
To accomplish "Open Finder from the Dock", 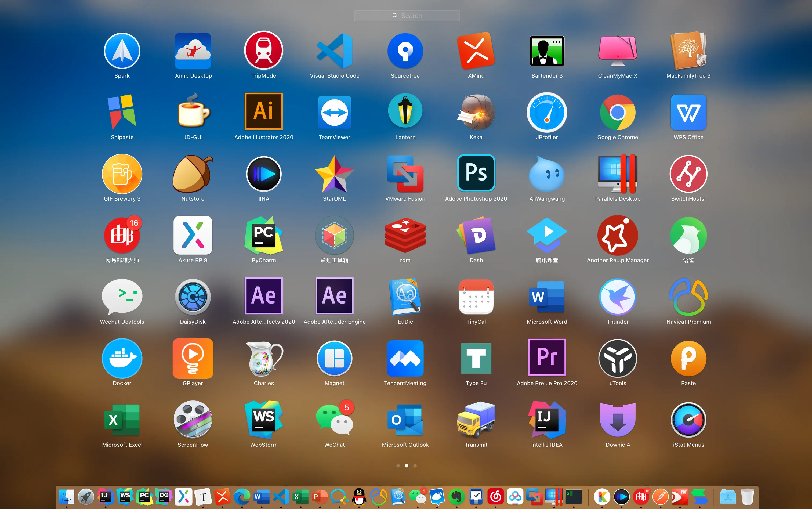I will coord(66,496).
